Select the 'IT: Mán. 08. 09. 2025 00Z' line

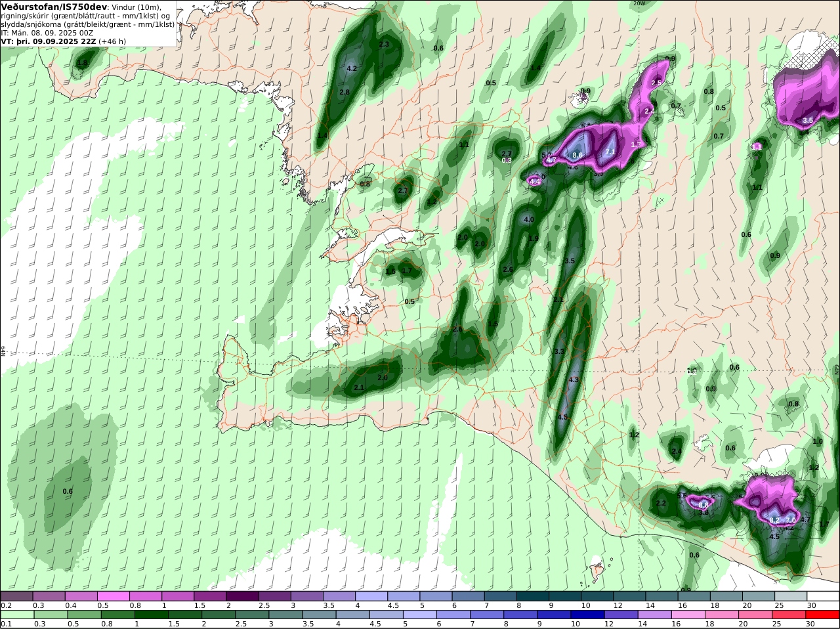(47, 32)
